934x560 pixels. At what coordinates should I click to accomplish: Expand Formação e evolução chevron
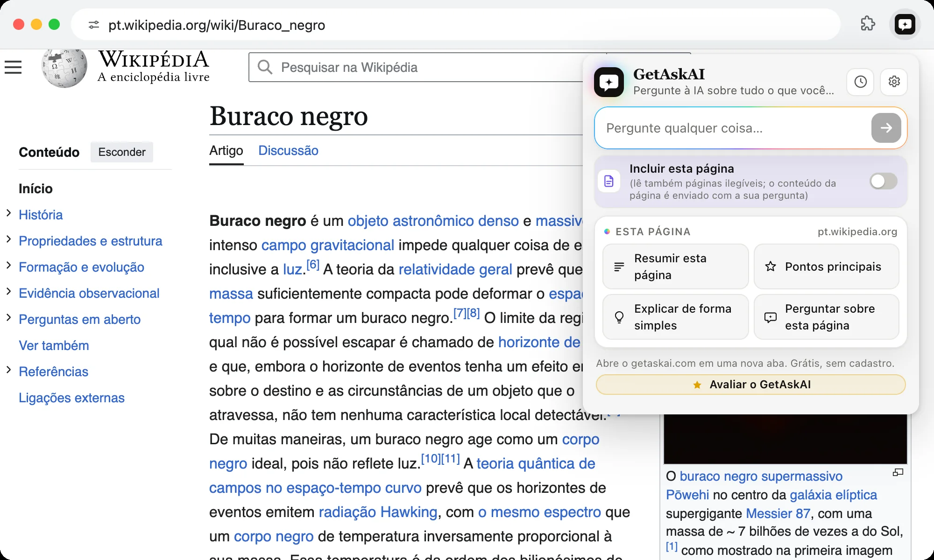click(x=8, y=266)
